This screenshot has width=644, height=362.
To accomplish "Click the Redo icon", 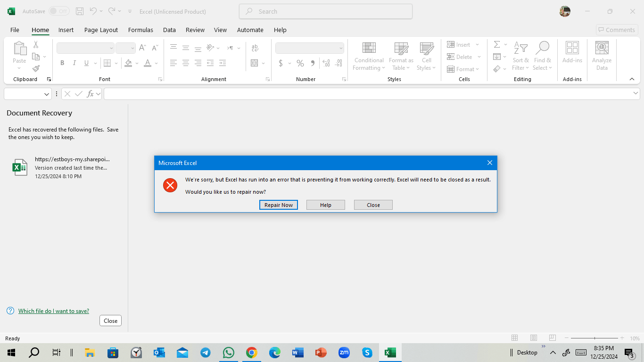I will coord(112,11).
